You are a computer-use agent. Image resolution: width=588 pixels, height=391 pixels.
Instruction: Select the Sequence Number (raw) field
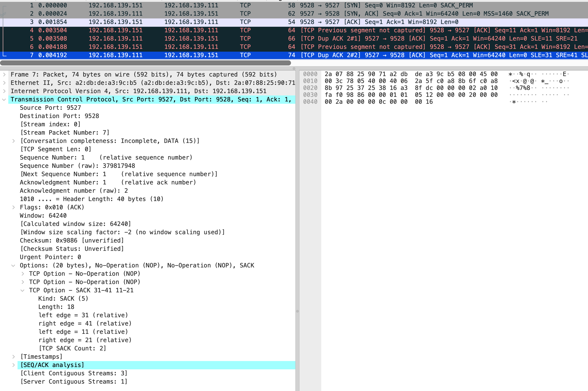point(77,166)
